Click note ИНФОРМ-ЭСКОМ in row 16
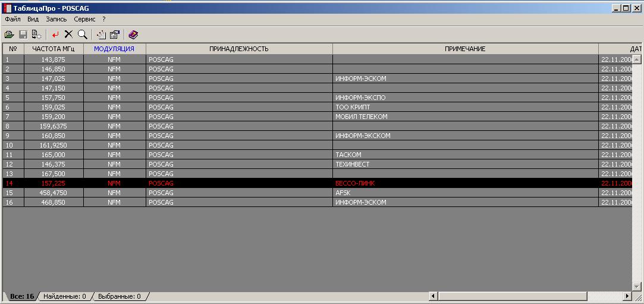 [360, 202]
